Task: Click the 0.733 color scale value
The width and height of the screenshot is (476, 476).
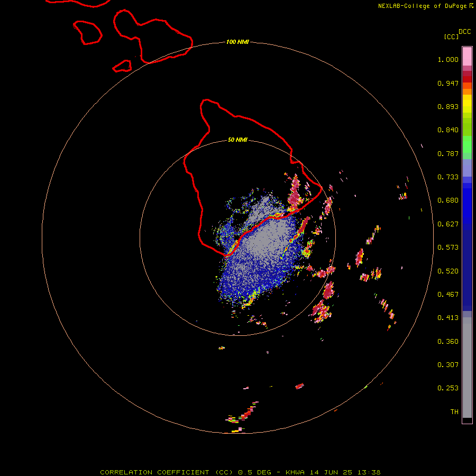Action: [448, 177]
